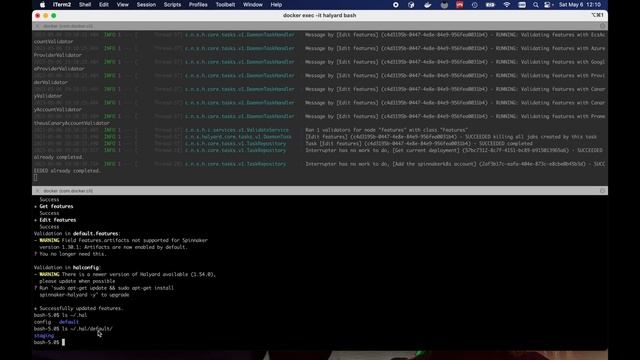Click 'Successfully updated features.' line

click(78, 309)
